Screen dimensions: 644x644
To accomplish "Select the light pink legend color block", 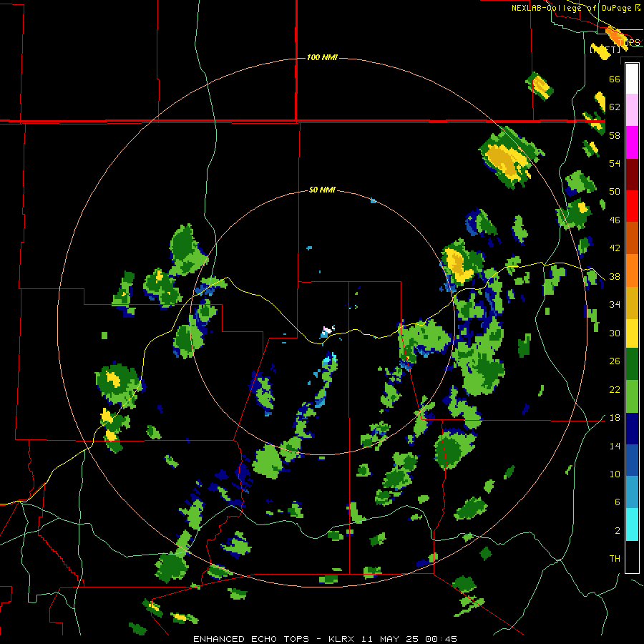I will (632, 110).
